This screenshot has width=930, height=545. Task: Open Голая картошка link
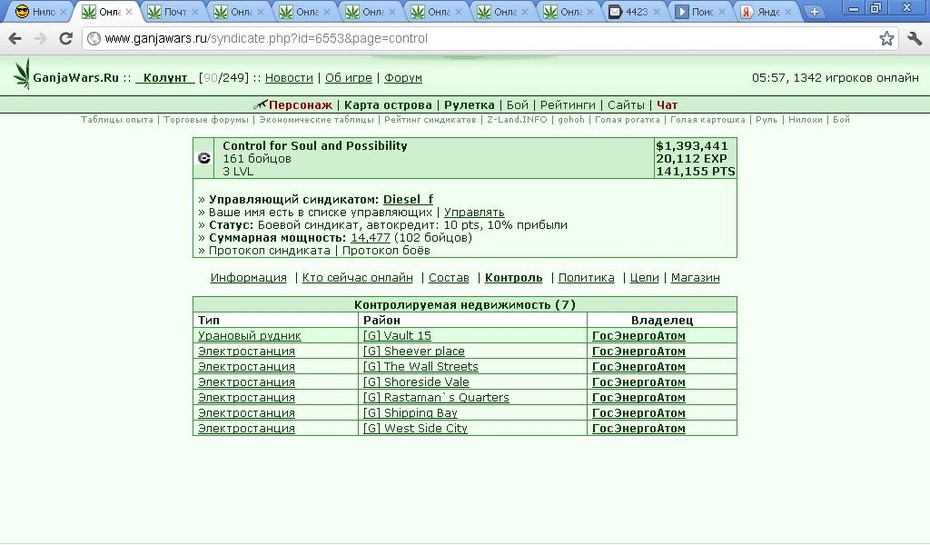[x=708, y=120]
